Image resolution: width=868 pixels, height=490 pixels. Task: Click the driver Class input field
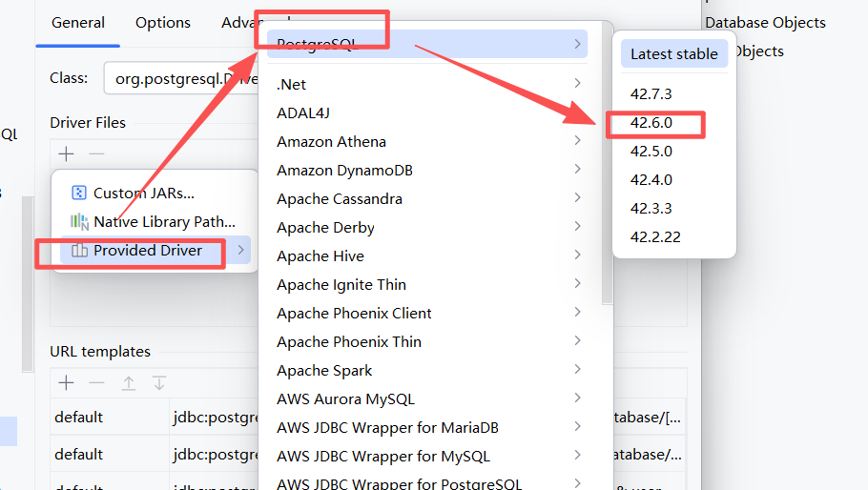pyautogui.click(x=181, y=78)
